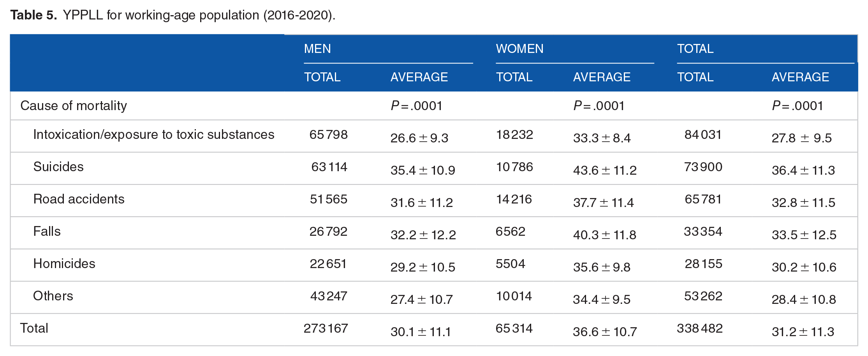Select the MEN column group header
This screenshot has width=868, height=356.
pos(317,49)
